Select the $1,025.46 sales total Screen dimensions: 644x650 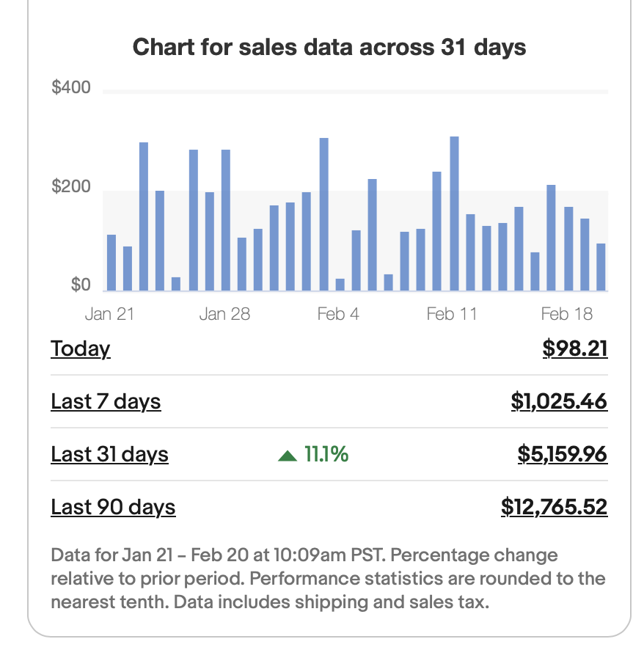(x=559, y=401)
